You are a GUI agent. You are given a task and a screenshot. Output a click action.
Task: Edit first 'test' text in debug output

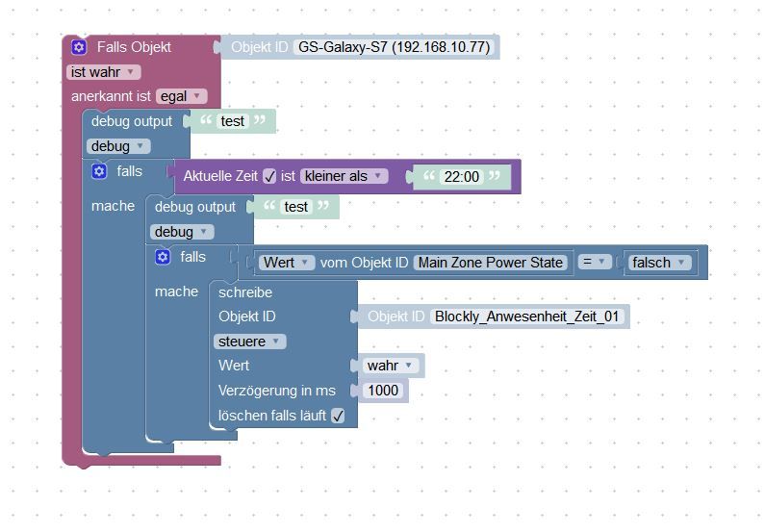coord(232,121)
